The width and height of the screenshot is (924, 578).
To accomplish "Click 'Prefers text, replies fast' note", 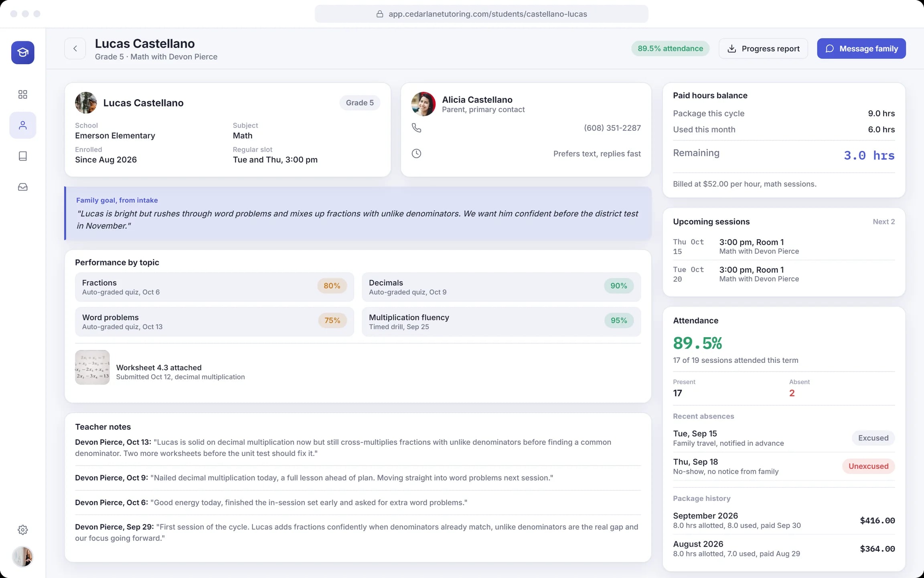I will [597, 154].
